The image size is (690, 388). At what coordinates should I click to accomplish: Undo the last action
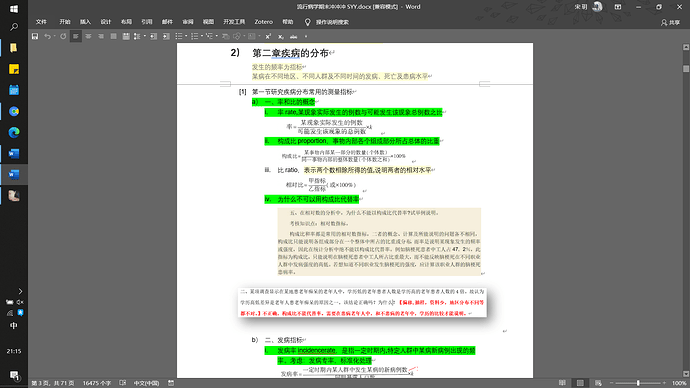point(47,37)
